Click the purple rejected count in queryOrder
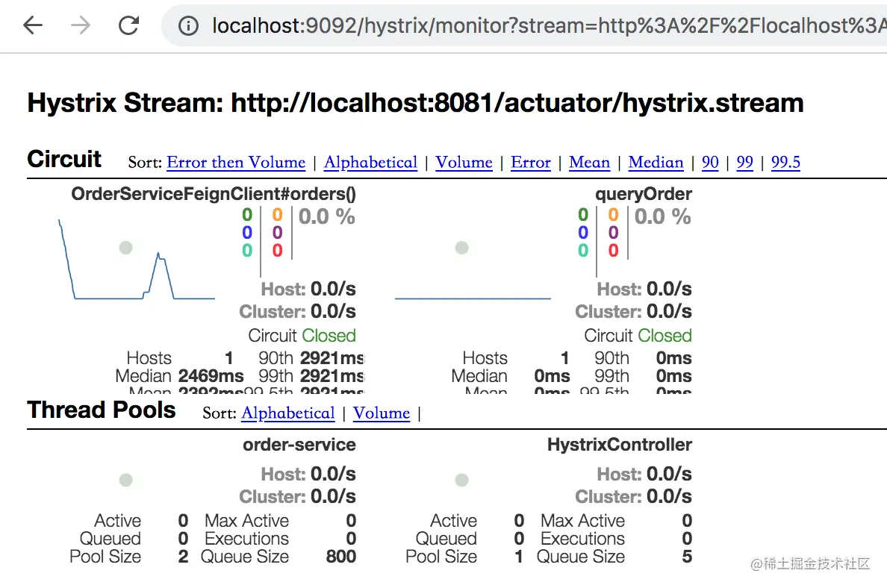 [613, 232]
